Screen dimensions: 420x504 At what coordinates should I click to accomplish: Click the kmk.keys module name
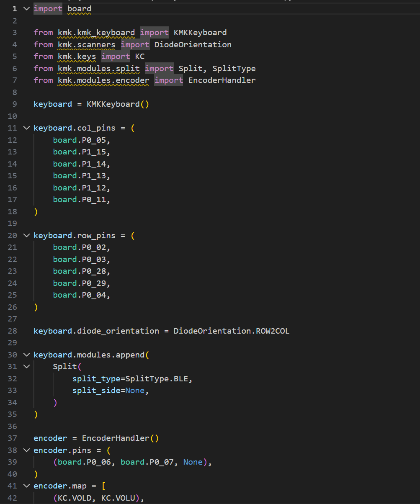77,57
